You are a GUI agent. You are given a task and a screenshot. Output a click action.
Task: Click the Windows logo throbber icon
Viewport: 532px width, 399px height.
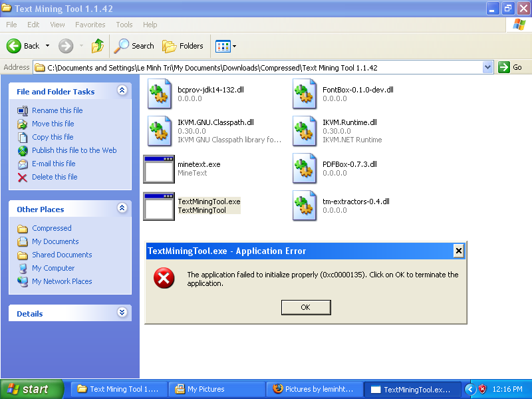pos(519,25)
